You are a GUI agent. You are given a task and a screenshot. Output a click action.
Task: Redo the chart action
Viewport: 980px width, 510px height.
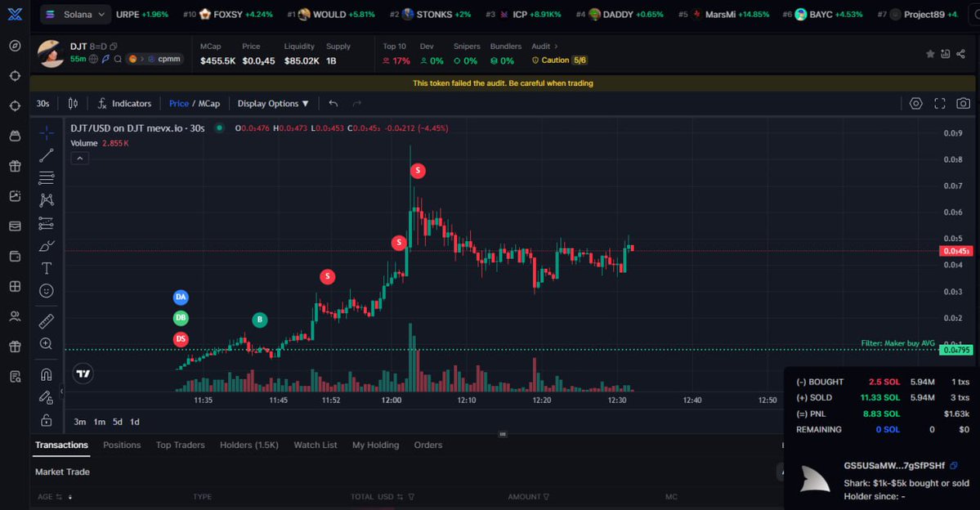click(357, 104)
